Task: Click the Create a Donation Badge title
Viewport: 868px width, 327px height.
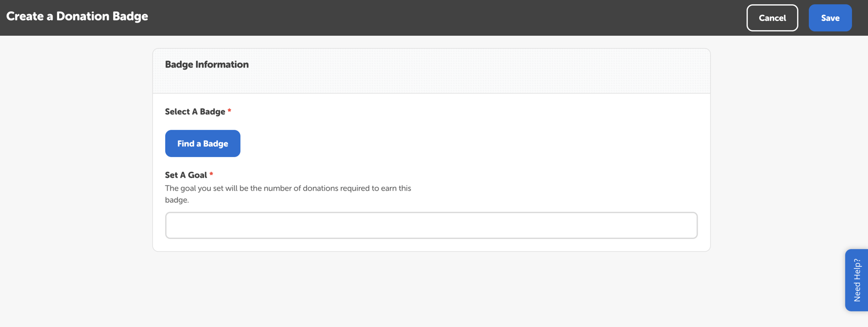Action: (77, 16)
